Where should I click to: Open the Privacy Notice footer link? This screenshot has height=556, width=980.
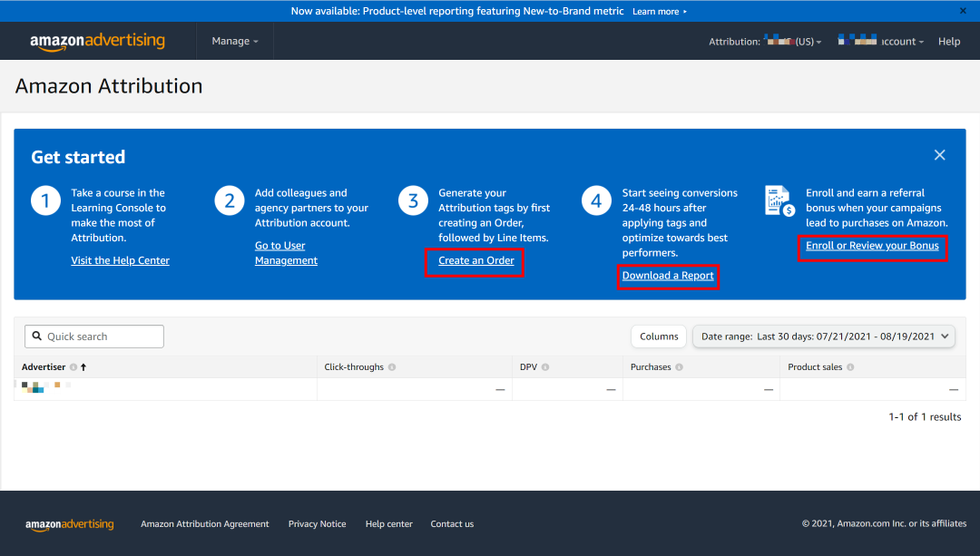point(317,524)
